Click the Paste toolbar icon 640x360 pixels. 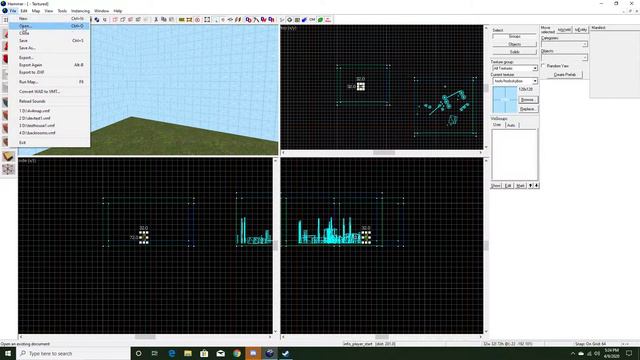coord(171,20)
